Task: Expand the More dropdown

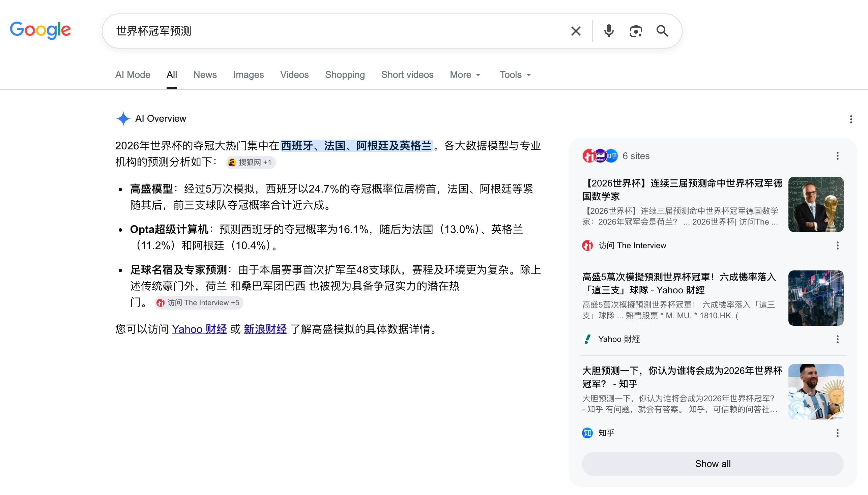Action: (x=465, y=75)
